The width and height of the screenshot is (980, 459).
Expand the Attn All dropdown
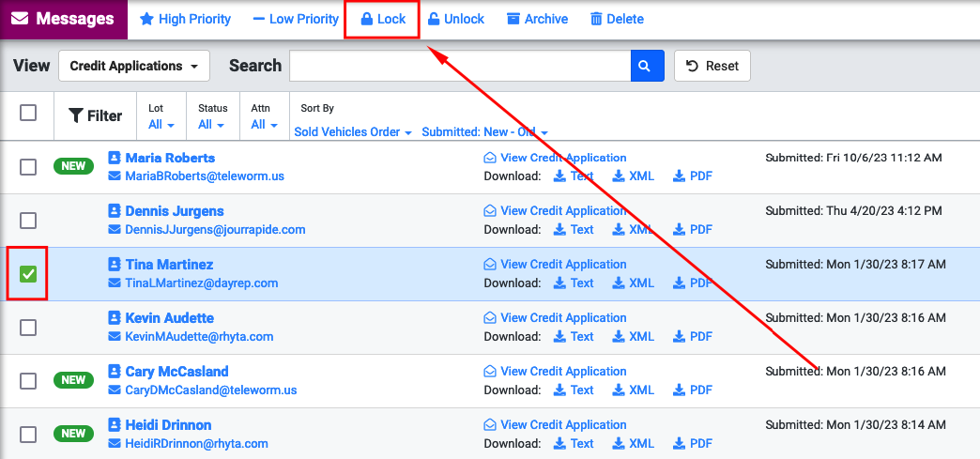265,125
